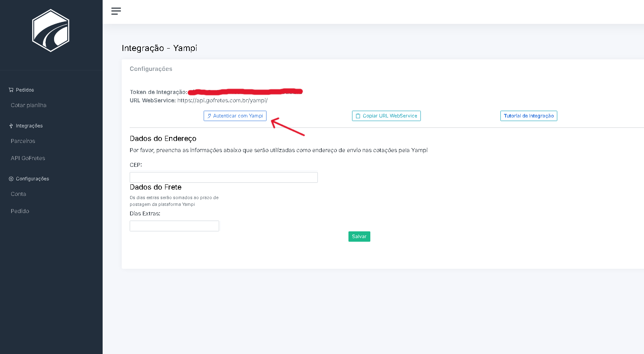The image size is (644, 354).
Task: Click the GoFretes hexagon logo
Action: pos(51,31)
